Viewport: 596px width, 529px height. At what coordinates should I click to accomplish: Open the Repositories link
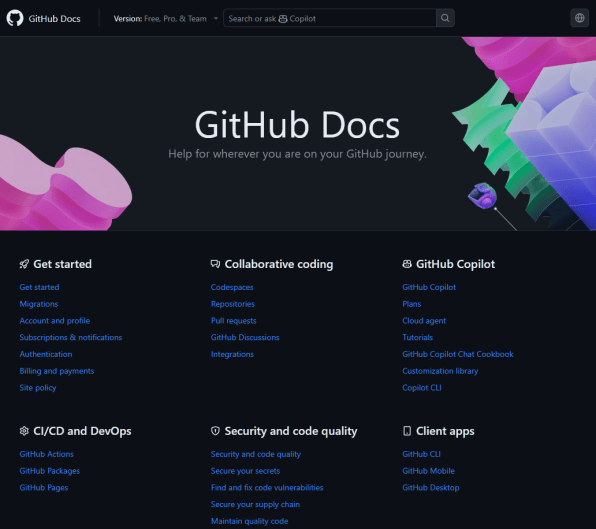click(x=233, y=304)
